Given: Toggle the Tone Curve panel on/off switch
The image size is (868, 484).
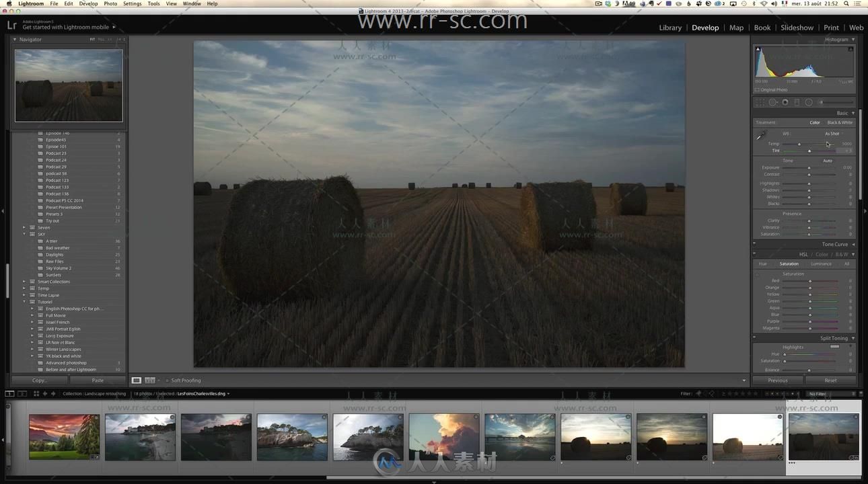Looking at the screenshot, I should (754, 244).
